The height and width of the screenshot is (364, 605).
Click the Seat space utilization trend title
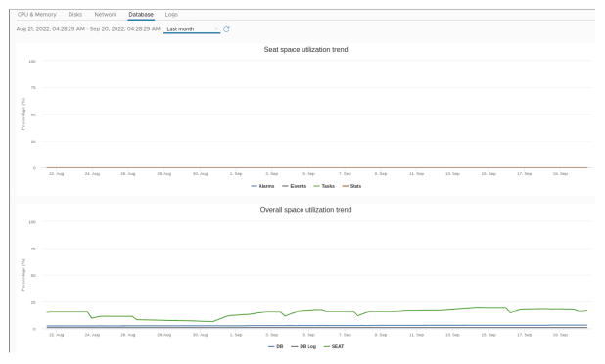coord(306,49)
